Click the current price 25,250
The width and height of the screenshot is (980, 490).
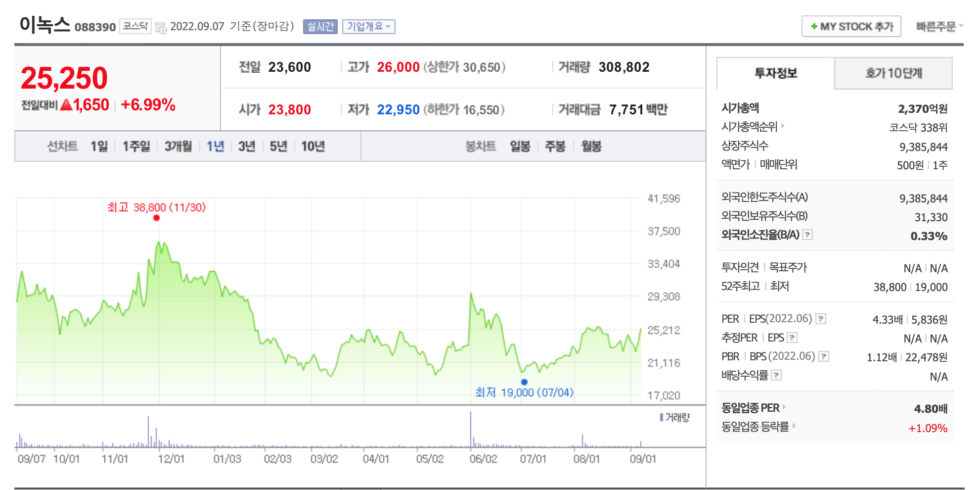[x=64, y=78]
